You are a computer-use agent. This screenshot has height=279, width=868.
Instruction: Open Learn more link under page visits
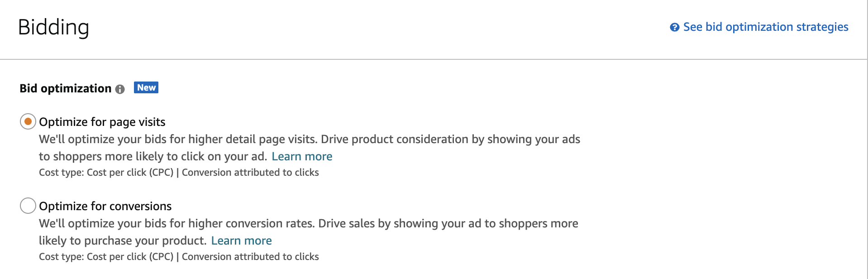pyautogui.click(x=302, y=156)
